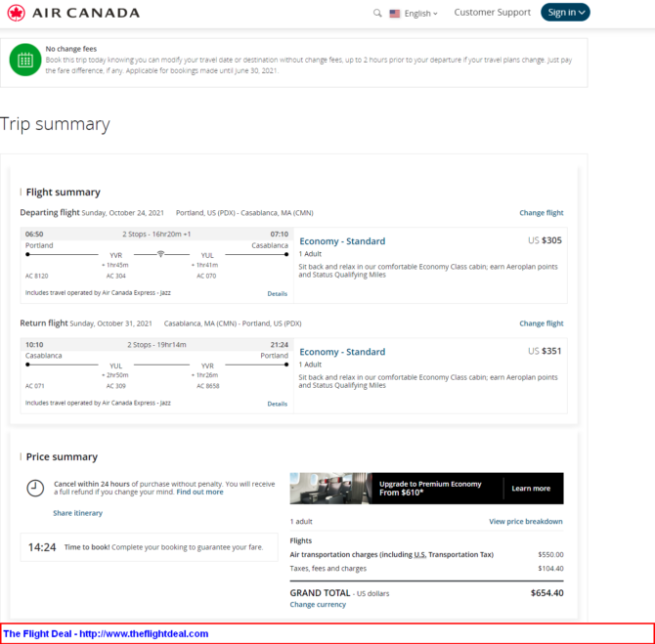Open View price breakdown
The height and width of the screenshot is (644, 655).
pyautogui.click(x=526, y=521)
